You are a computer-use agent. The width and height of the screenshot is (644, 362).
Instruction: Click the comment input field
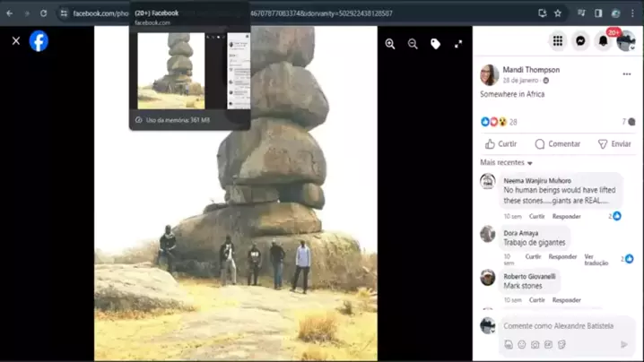558,325
